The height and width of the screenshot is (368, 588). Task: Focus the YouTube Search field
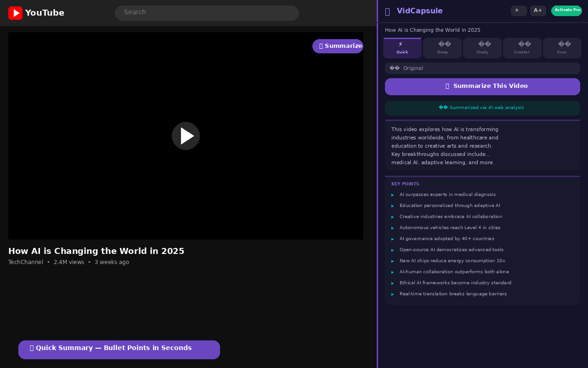(x=207, y=13)
